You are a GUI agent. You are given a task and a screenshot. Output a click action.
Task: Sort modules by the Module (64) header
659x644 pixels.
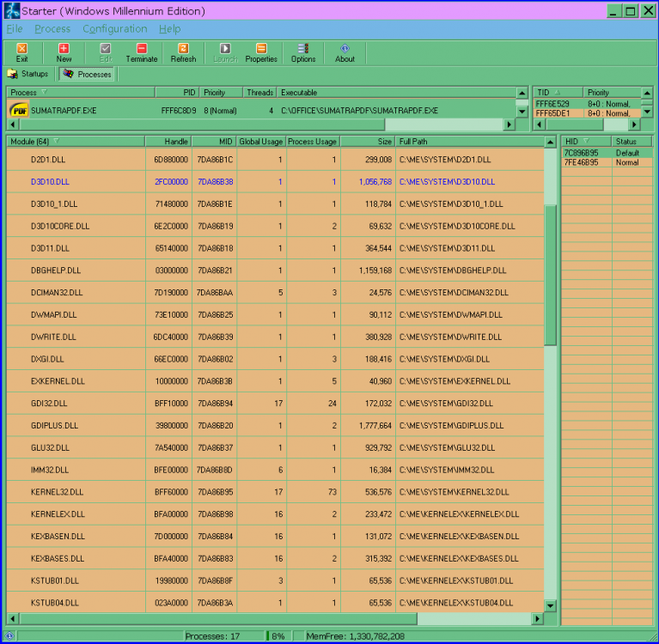click(x=74, y=141)
